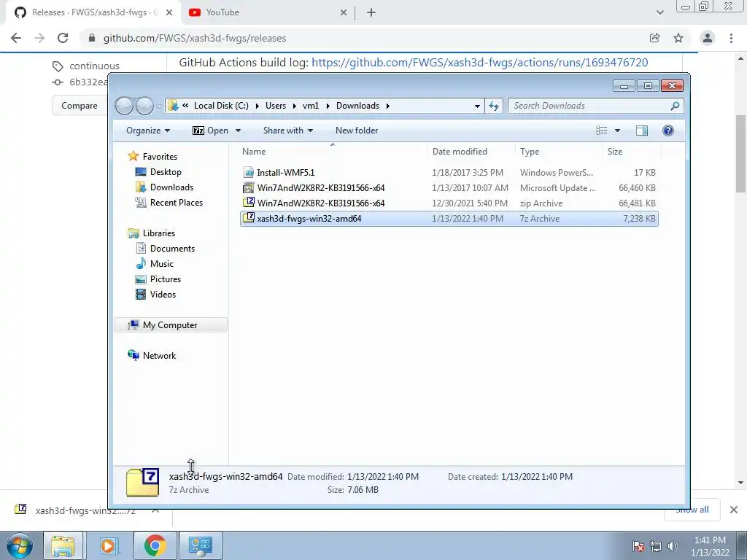Select Pictures library
The image size is (747, 560).
166,279
